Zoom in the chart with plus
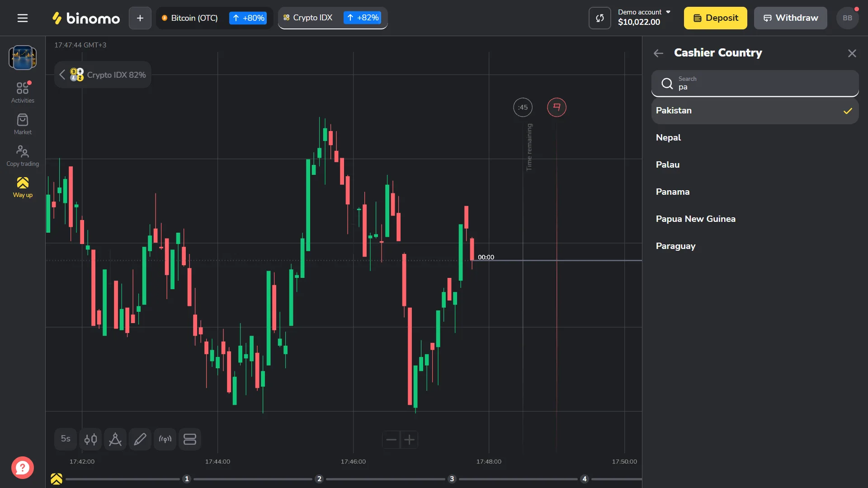The image size is (868, 488). pyautogui.click(x=409, y=439)
